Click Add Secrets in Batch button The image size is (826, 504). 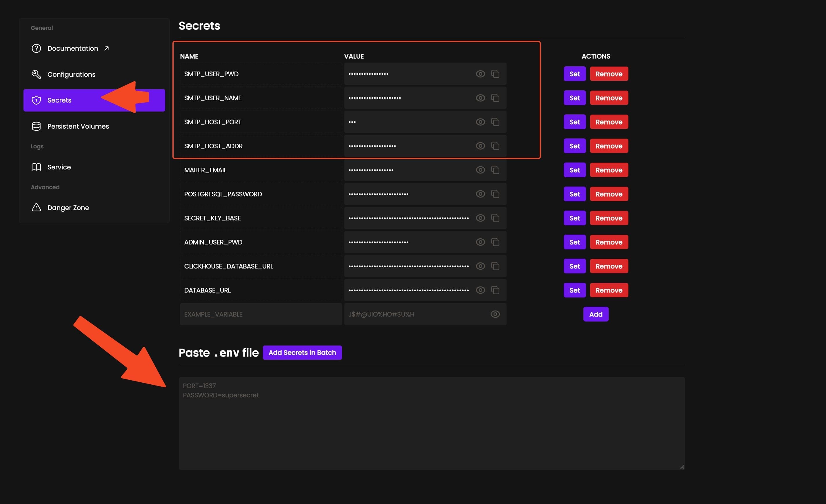pos(302,353)
